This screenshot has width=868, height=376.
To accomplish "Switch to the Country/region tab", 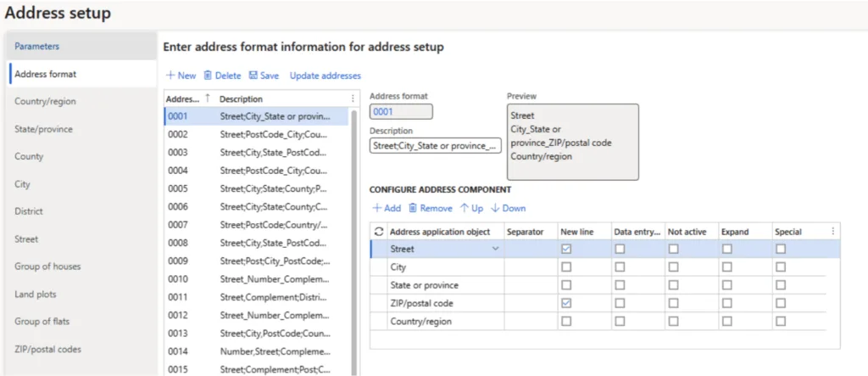I will (45, 101).
